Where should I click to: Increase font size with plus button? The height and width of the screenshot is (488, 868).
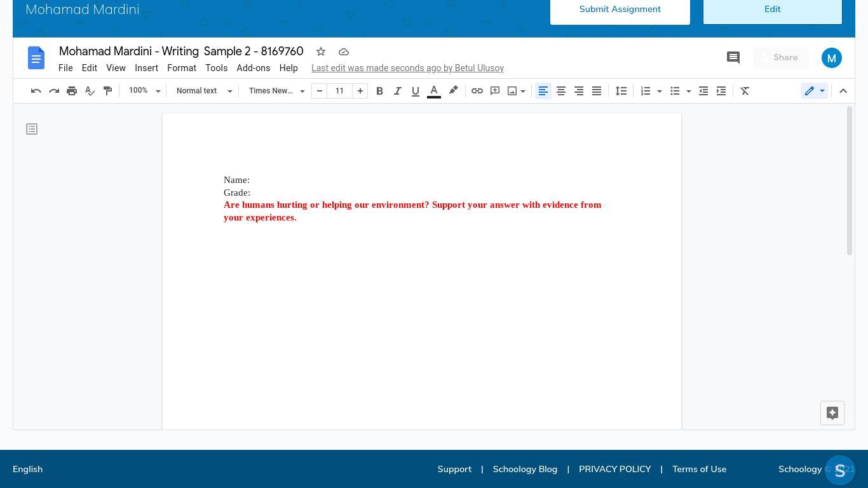(x=360, y=91)
